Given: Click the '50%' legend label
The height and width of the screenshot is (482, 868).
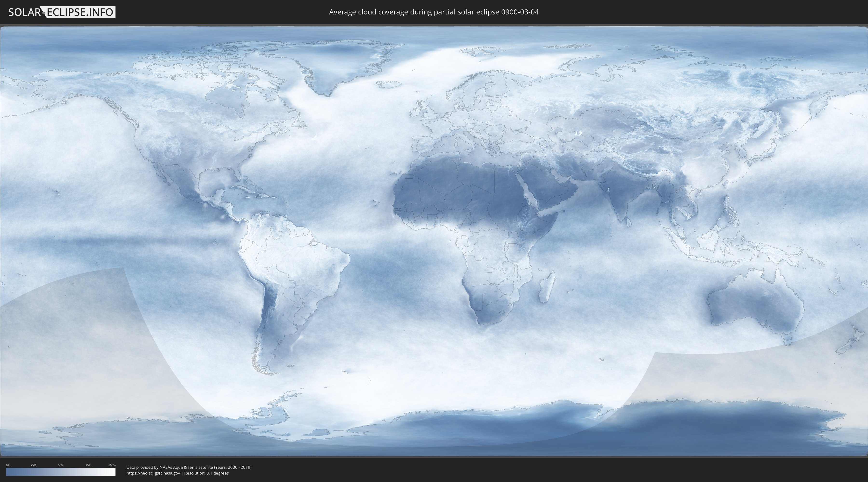Looking at the screenshot, I should click(61, 465).
